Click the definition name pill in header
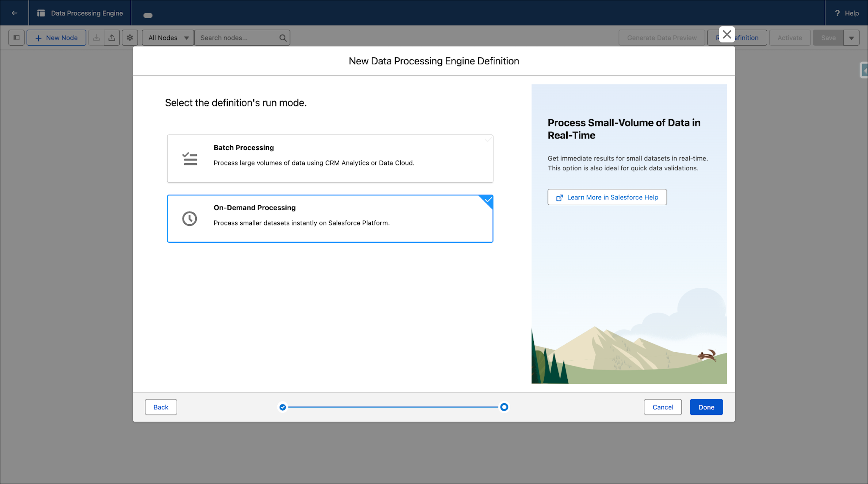 148,15
